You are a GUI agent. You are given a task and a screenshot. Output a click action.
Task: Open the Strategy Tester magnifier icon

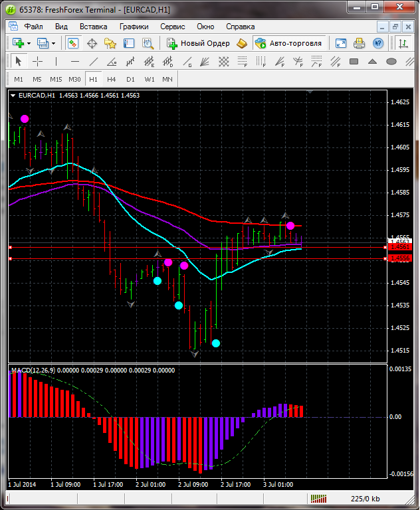tap(148, 43)
